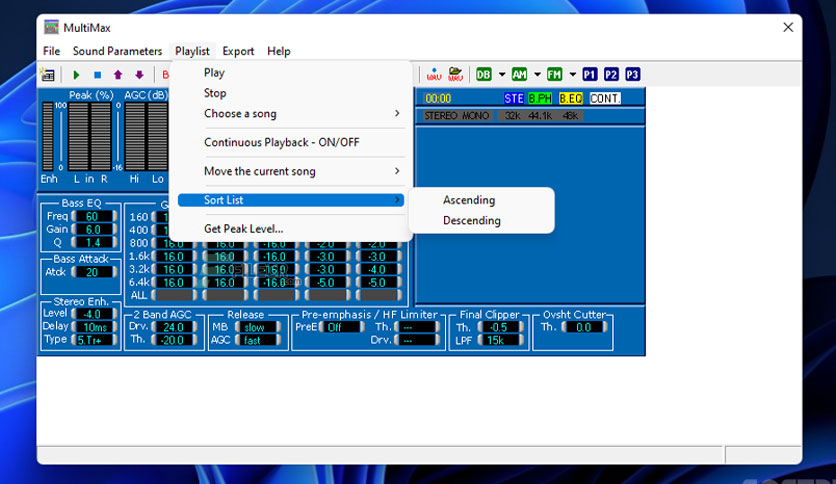The width and height of the screenshot is (836, 484).
Task: Select preset P3 icon
Action: (x=632, y=75)
